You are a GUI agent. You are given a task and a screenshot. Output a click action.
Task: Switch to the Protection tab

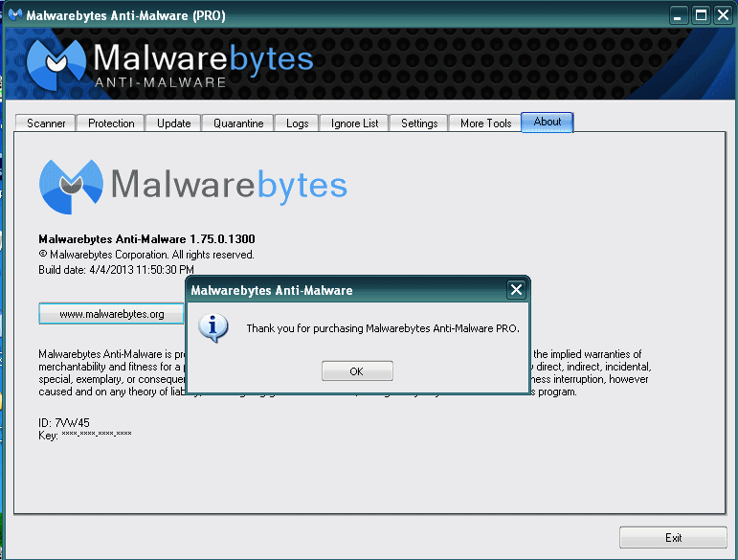coord(111,123)
